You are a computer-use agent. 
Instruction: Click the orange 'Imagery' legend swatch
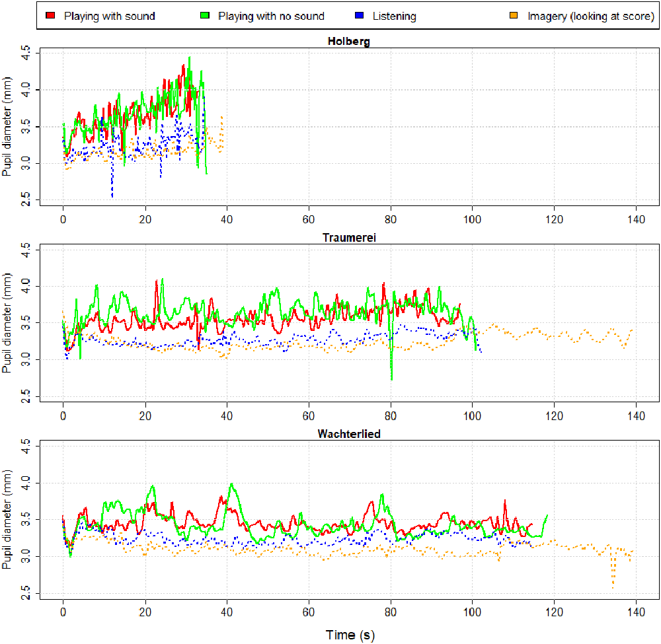pyautogui.click(x=514, y=16)
